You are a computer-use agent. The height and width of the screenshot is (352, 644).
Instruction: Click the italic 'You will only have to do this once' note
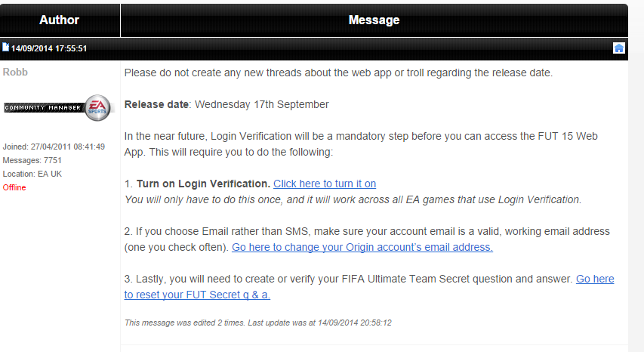(353, 199)
